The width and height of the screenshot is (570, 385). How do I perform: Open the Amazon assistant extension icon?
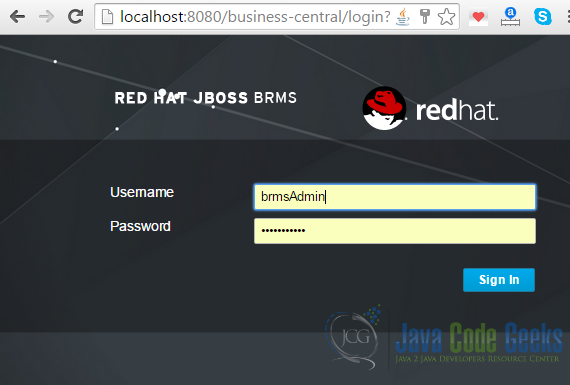tap(510, 17)
